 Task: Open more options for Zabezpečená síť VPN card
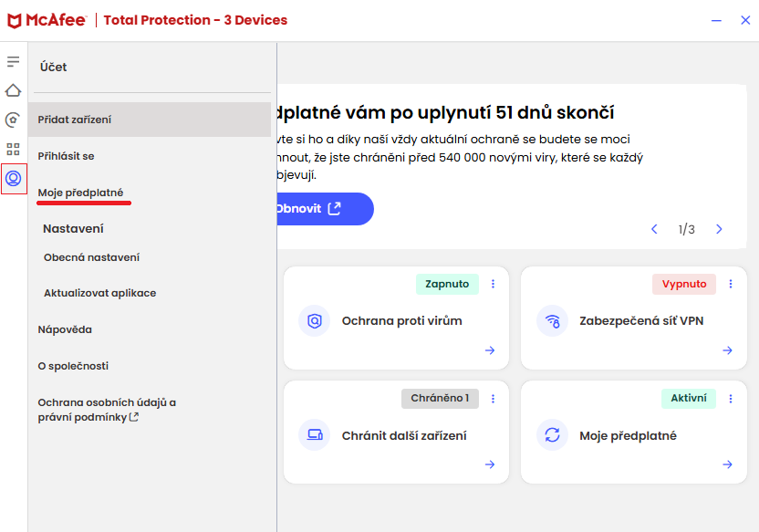click(731, 284)
